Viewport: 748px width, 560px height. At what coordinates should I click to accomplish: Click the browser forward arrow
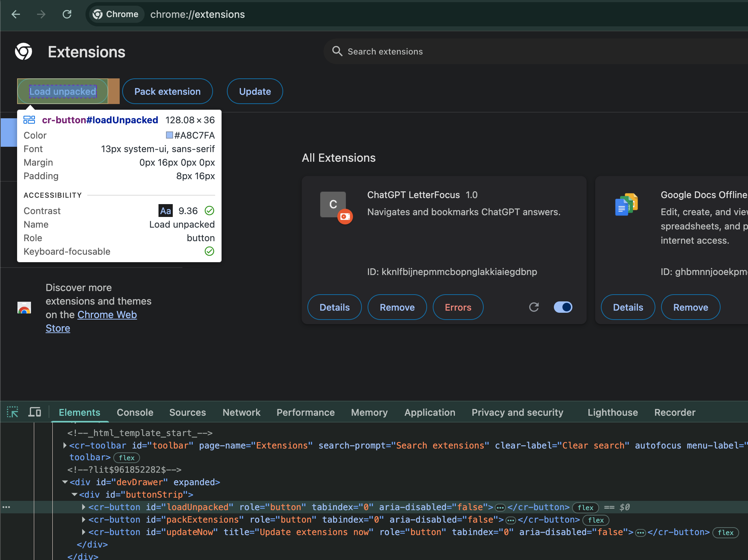[x=41, y=14]
